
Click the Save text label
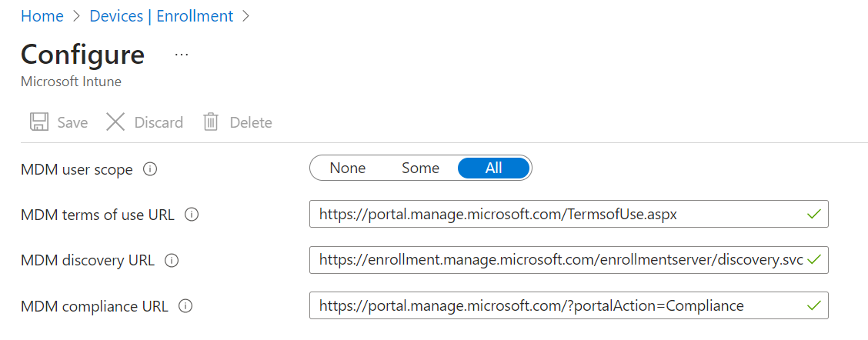point(72,122)
